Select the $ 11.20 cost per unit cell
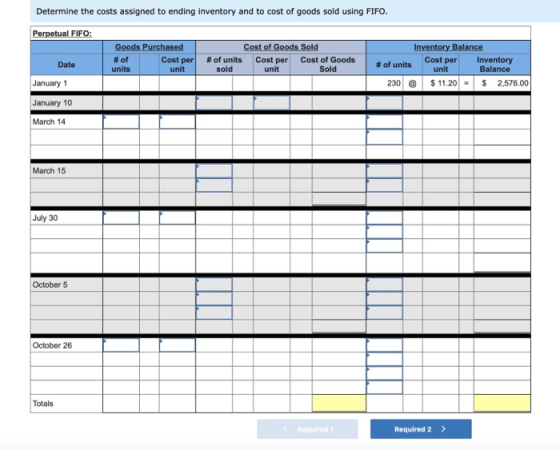560x450 pixels. [440, 83]
